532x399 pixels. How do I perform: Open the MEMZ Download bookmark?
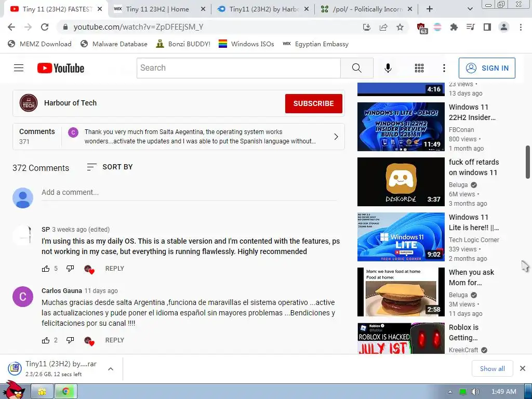pyautogui.click(x=39, y=44)
